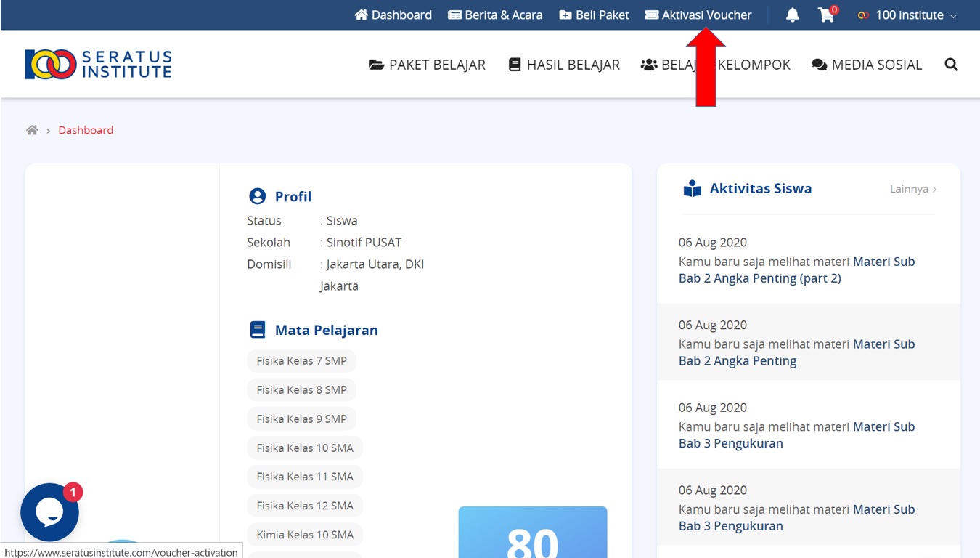This screenshot has height=558, width=980.
Task: Click Beli Paket in top bar
Action: click(594, 15)
